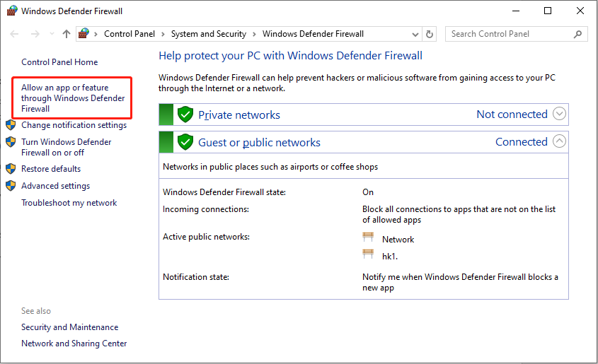Image resolution: width=598 pixels, height=364 pixels.
Task: Select System and Security breadcrumb item
Action: click(208, 34)
